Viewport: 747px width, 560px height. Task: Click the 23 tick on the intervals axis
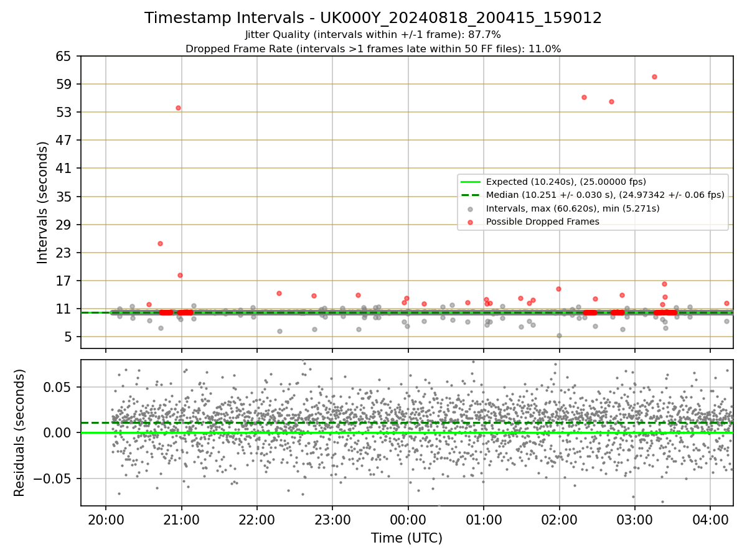[63, 253]
